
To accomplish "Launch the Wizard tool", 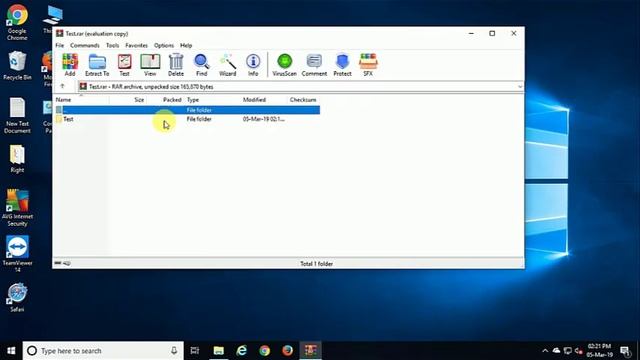I will click(x=227, y=65).
